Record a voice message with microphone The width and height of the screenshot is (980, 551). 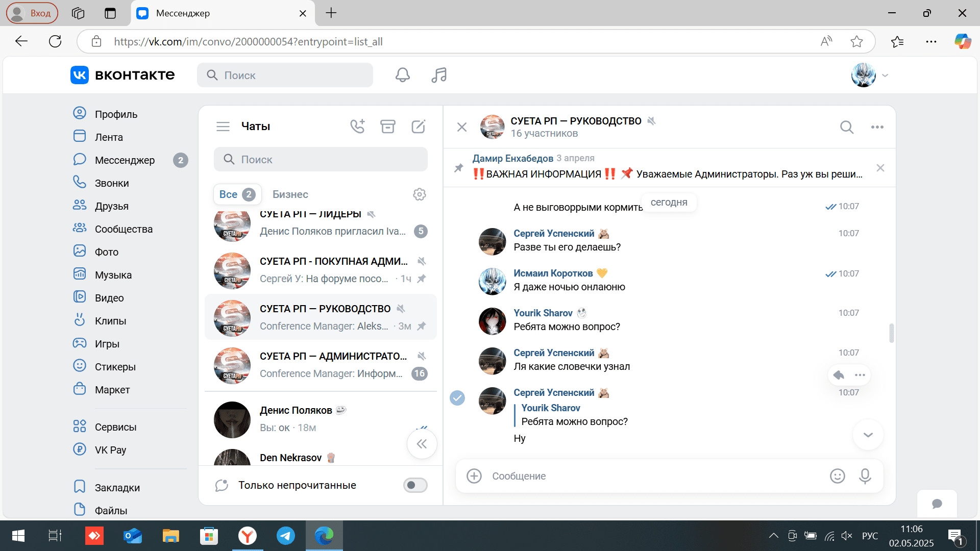point(865,476)
